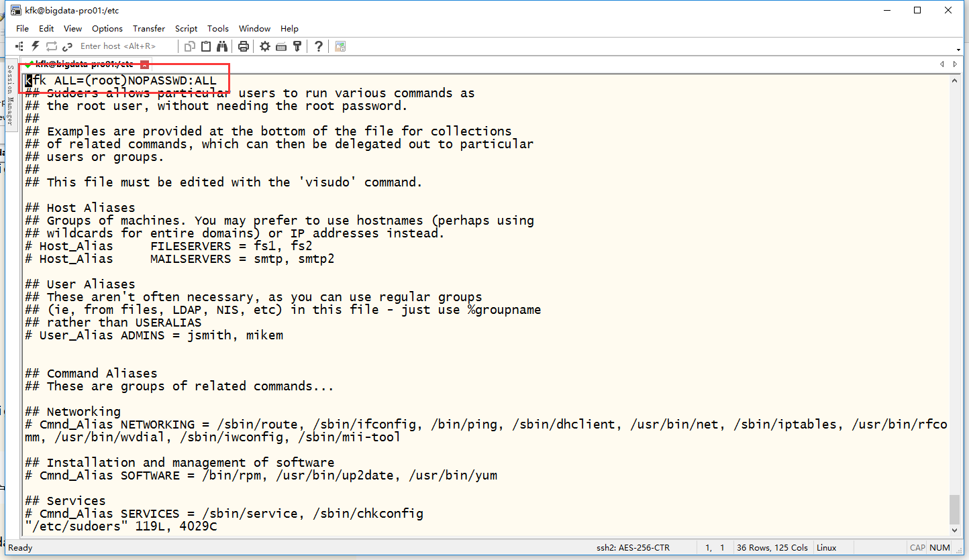Click the '## Command Aliases' line
Image resolution: width=969 pixels, height=560 pixels.
[91, 374]
